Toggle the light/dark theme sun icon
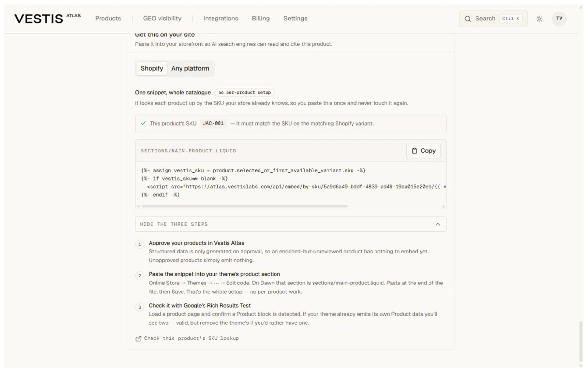Image resolution: width=588 pixels, height=374 pixels. pyautogui.click(x=539, y=19)
